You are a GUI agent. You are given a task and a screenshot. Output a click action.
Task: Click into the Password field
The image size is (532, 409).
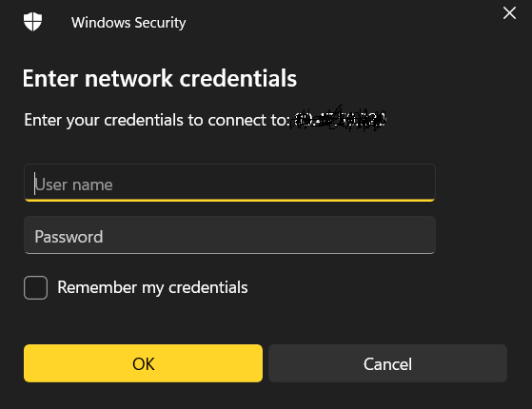tap(229, 235)
